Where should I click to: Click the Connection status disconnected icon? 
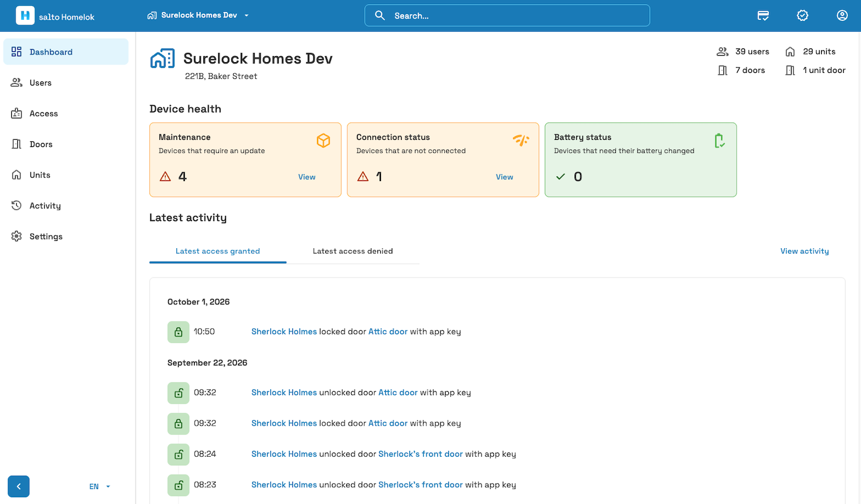(521, 140)
